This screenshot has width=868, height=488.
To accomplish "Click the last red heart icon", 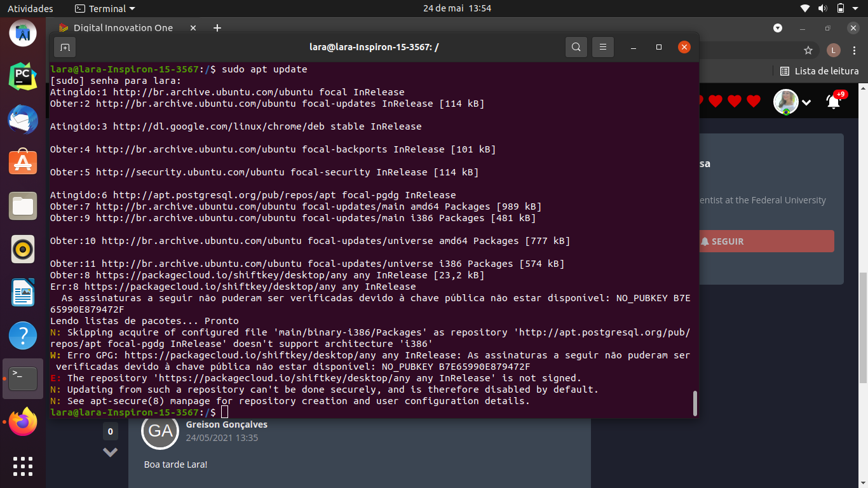I will click(x=754, y=101).
